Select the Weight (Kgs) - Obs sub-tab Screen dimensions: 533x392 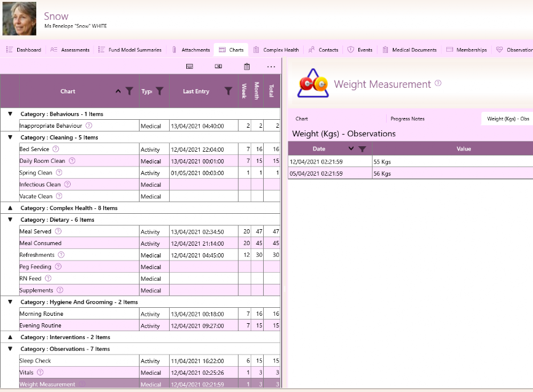pyautogui.click(x=508, y=119)
